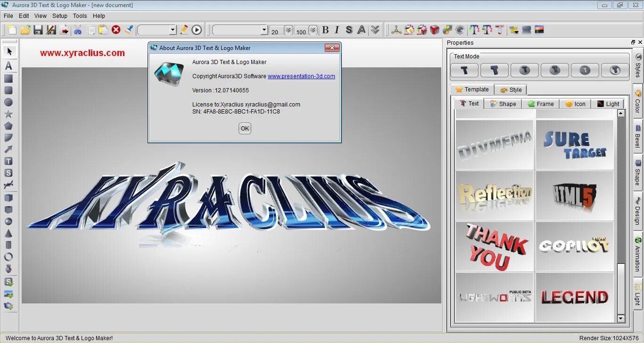Click the clipboard paste icon
This screenshot has height=343, width=644.
[x=103, y=30]
